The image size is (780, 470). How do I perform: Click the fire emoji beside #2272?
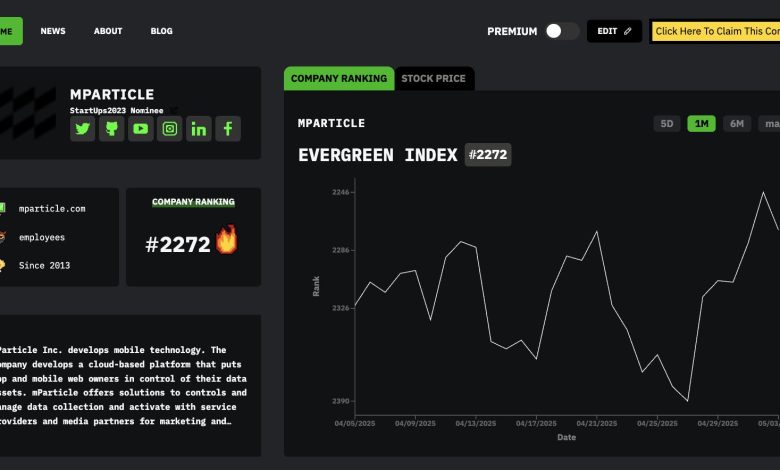[x=226, y=239]
